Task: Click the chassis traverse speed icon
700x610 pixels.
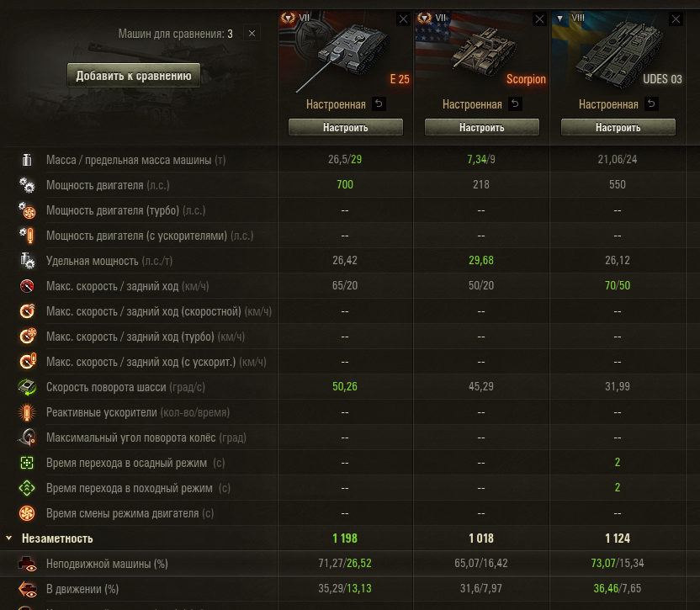Action: click(27, 387)
